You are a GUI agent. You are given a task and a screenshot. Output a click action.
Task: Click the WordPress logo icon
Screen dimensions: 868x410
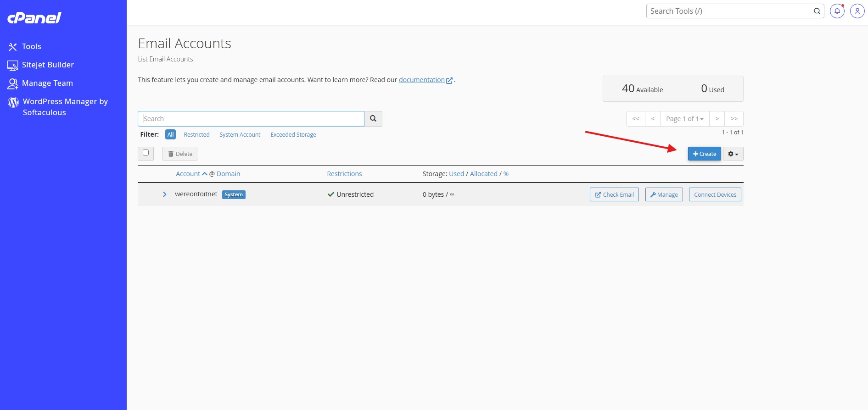13,102
